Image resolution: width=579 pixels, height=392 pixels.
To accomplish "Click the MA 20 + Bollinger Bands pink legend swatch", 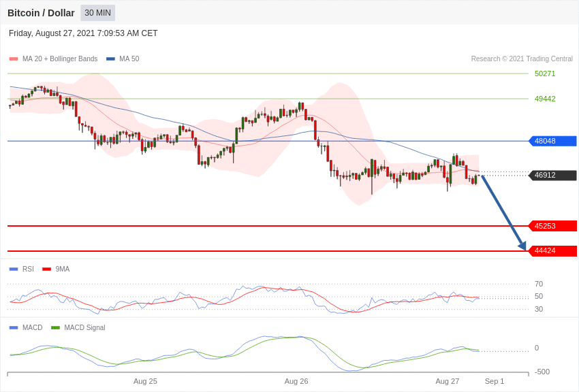I will [14, 59].
